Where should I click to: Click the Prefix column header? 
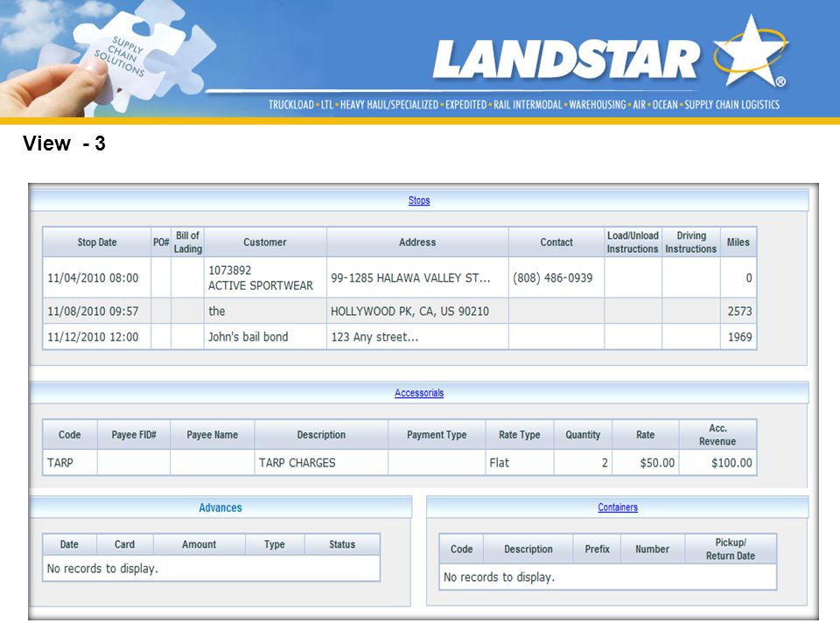(x=598, y=549)
